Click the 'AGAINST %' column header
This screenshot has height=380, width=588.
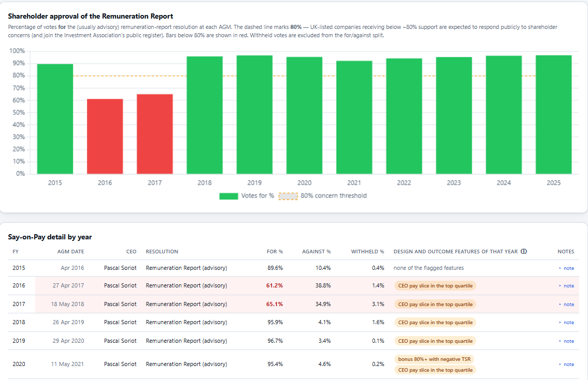(x=316, y=252)
